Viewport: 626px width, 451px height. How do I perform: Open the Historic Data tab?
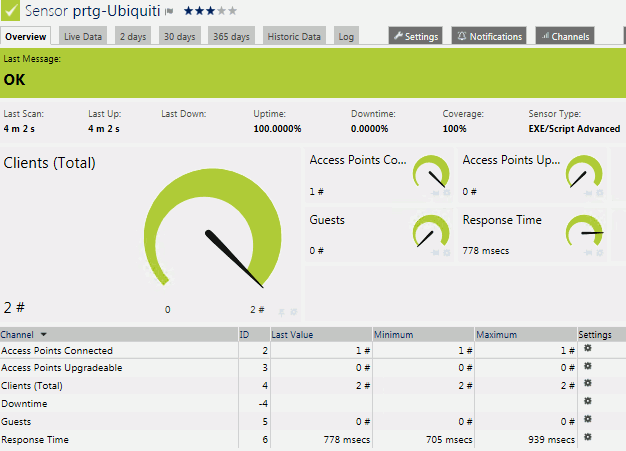294,36
